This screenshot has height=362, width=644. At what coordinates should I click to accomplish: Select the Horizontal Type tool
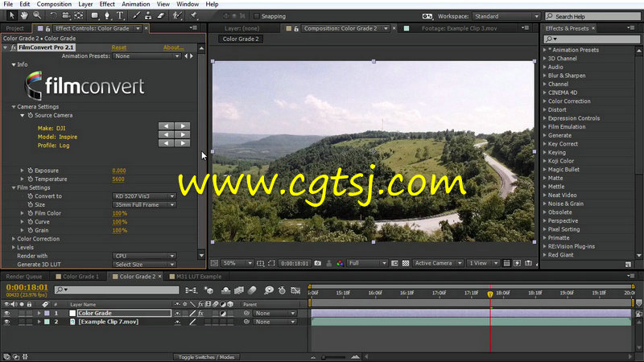tap(120, 15)
